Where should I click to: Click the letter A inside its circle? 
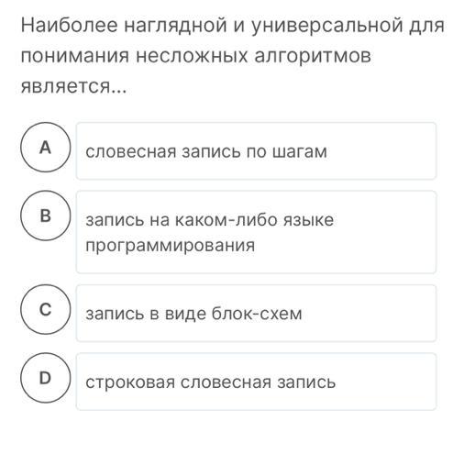tap(45, 148)
